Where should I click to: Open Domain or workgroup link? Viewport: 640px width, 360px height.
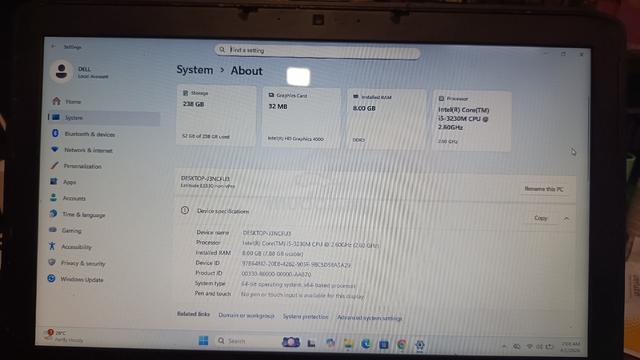coord(246,316)
